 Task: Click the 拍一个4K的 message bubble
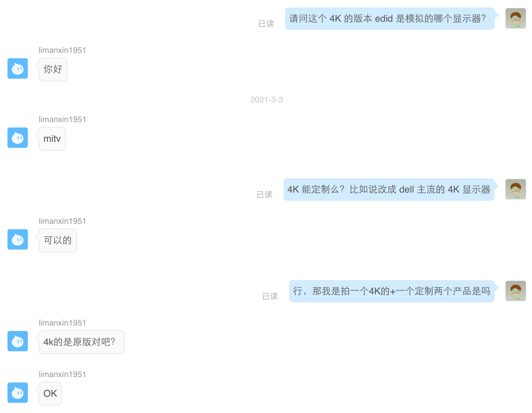click(x=392, y=291)
